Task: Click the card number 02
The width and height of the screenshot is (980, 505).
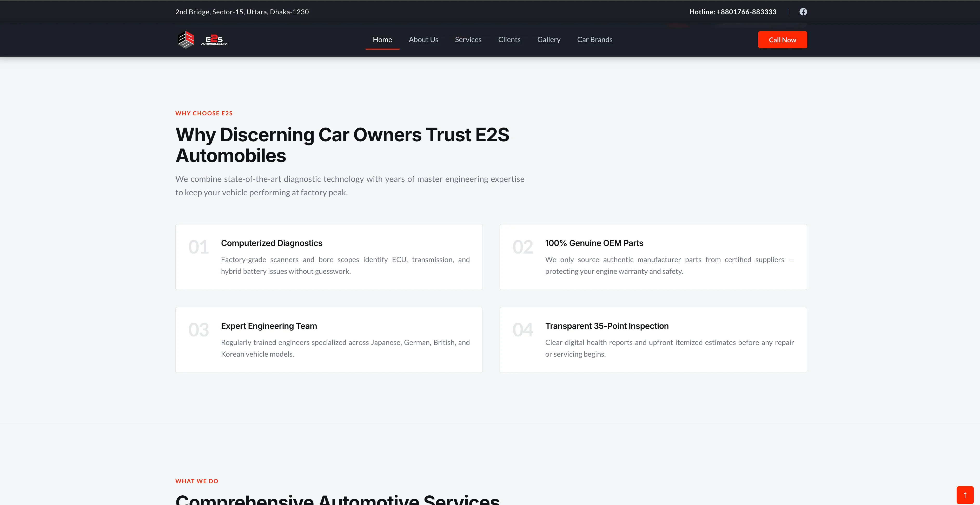Action: pyautogui.click(x=523, y=247)
